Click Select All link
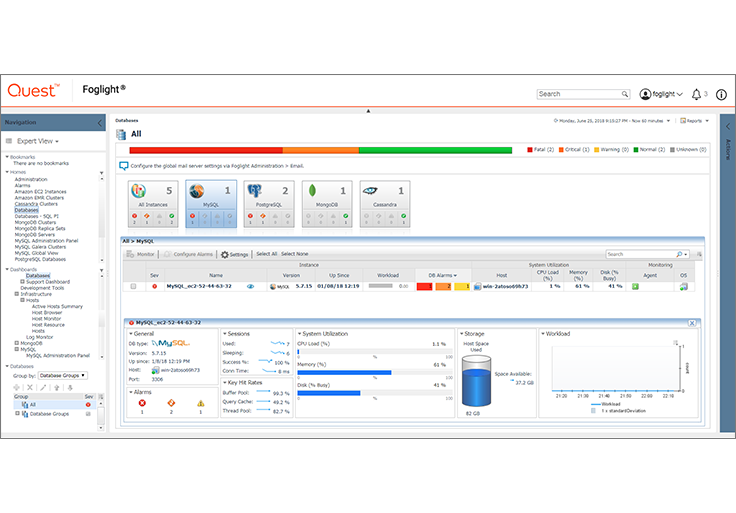Image resolution: width=736 pixels, height=513 pixels. [267, 254]
